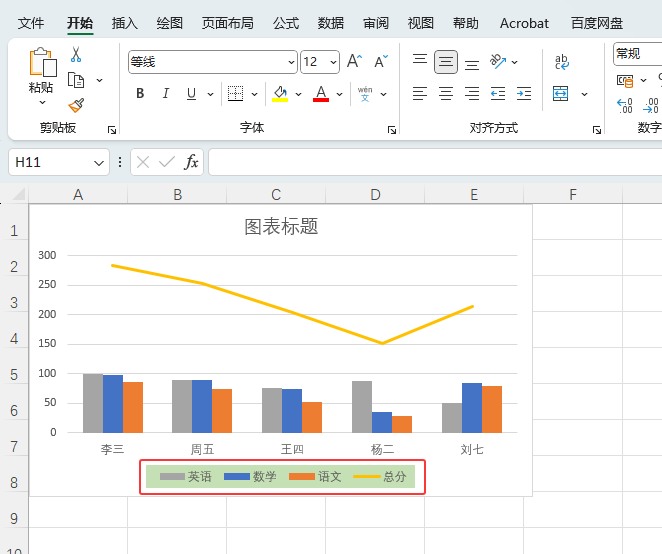
Task: Click the Merge and Center icon
Action: 560,94
